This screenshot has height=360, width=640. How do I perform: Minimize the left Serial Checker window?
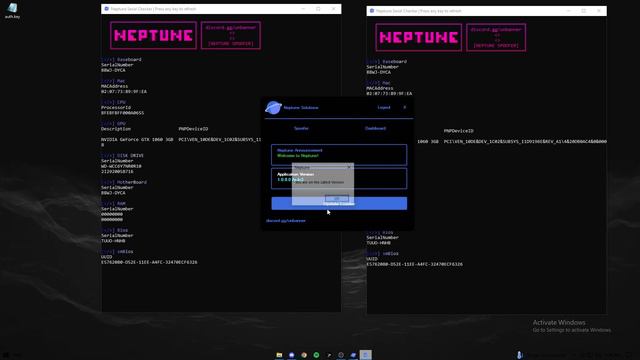pyautogui.click(x=303, y=9)
